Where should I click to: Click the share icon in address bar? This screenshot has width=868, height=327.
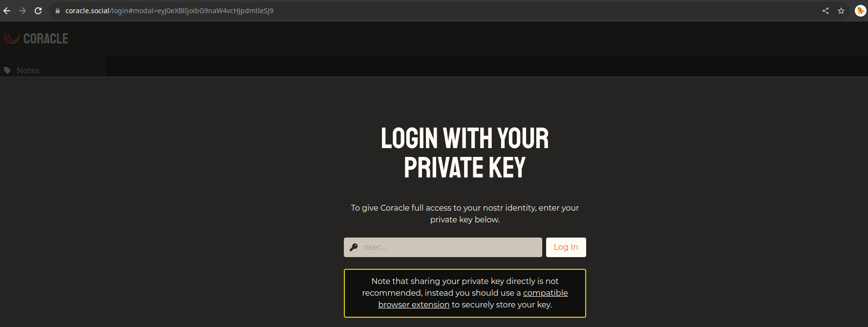[826, 11]
